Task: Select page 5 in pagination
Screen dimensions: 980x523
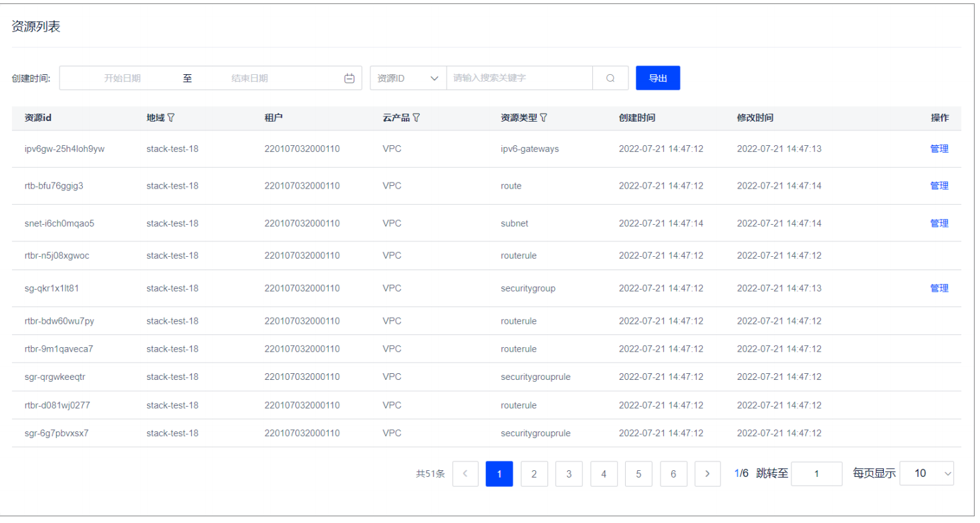Action: [x=638, y=474]
